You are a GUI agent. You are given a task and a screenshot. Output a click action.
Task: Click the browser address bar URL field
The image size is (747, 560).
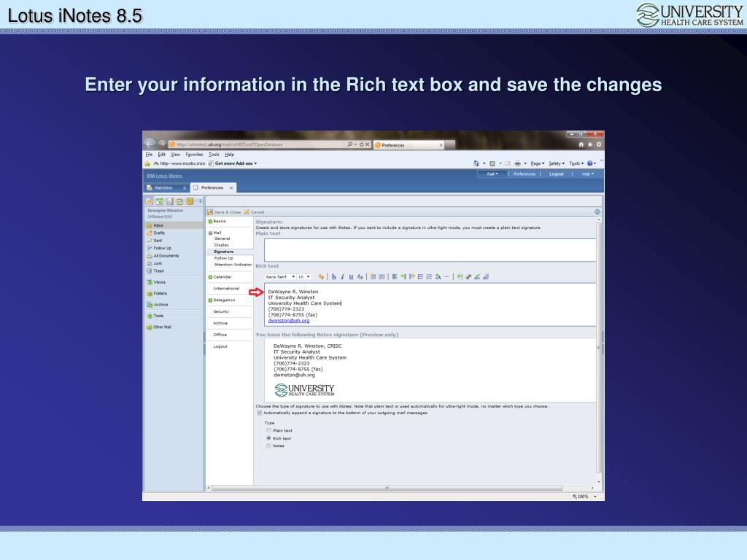(x=258, y=144)
